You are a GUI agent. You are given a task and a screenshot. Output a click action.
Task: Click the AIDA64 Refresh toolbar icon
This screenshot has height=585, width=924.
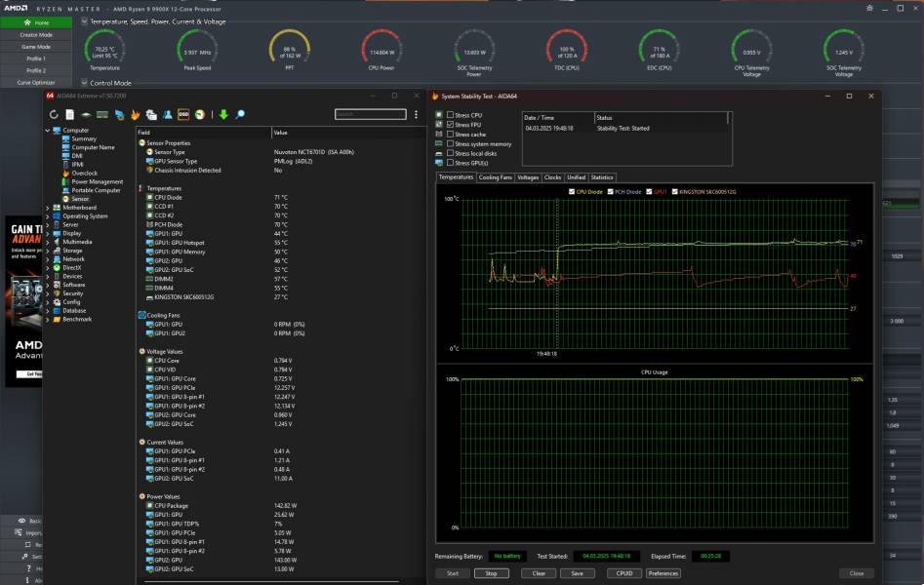coord(54,114)
